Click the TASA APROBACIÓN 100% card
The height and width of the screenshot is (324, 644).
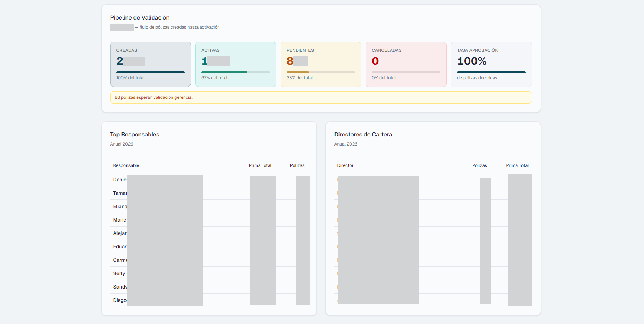pyautogui.click(x=491, y=64)
